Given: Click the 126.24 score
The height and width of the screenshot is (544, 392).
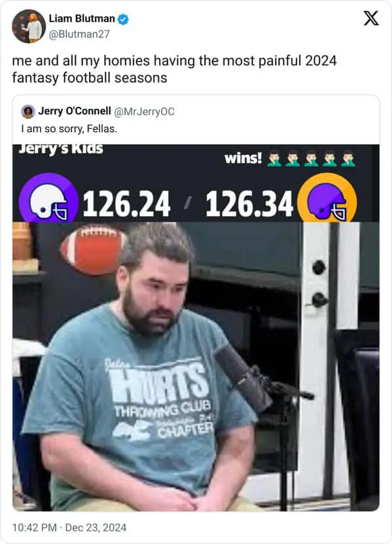Looking at the screenshot, I should coord(126,204).
